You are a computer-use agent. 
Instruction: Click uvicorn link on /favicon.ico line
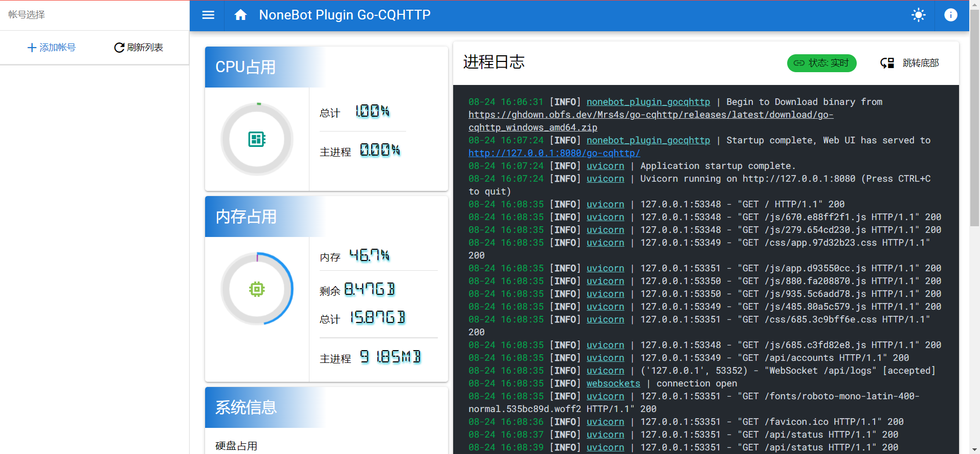coord(605,422)
